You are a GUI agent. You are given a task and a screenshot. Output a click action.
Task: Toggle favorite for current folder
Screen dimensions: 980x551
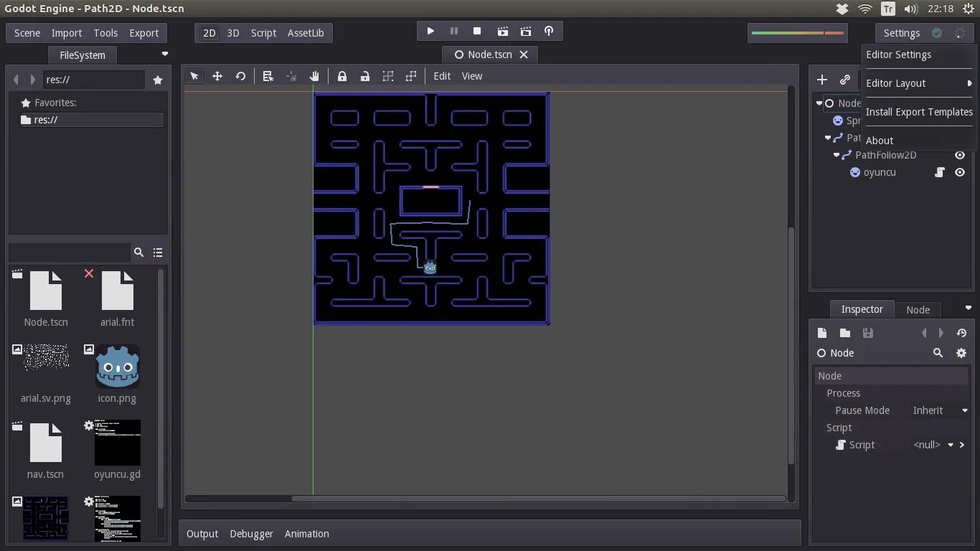[x=158, y=80]
